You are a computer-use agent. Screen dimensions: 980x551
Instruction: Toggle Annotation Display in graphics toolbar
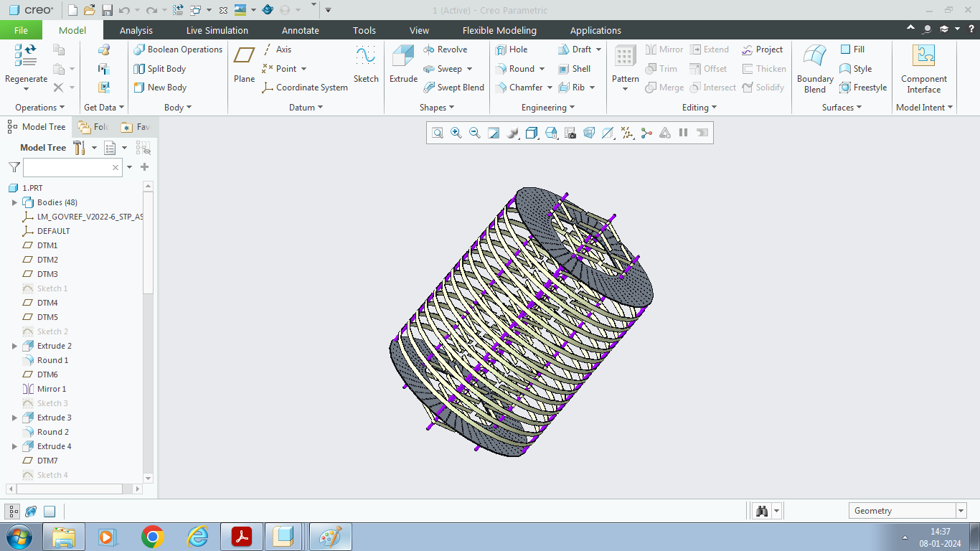coord(608,133)
